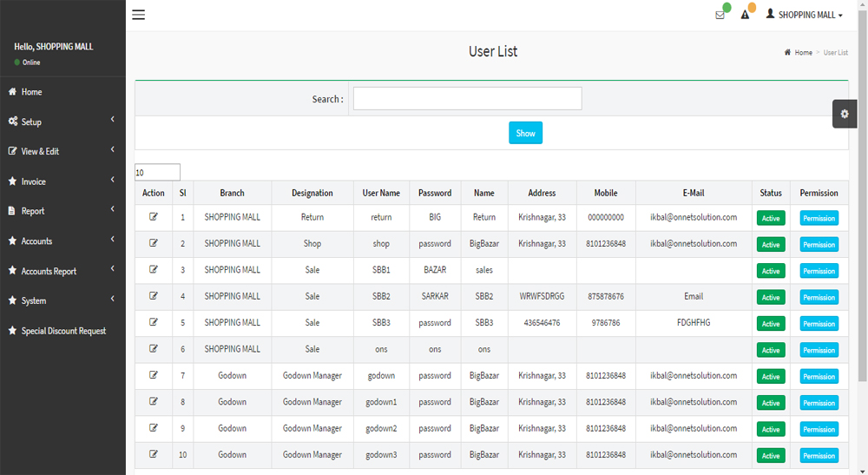
Task: Open Permission for user return
Action: 819,218
